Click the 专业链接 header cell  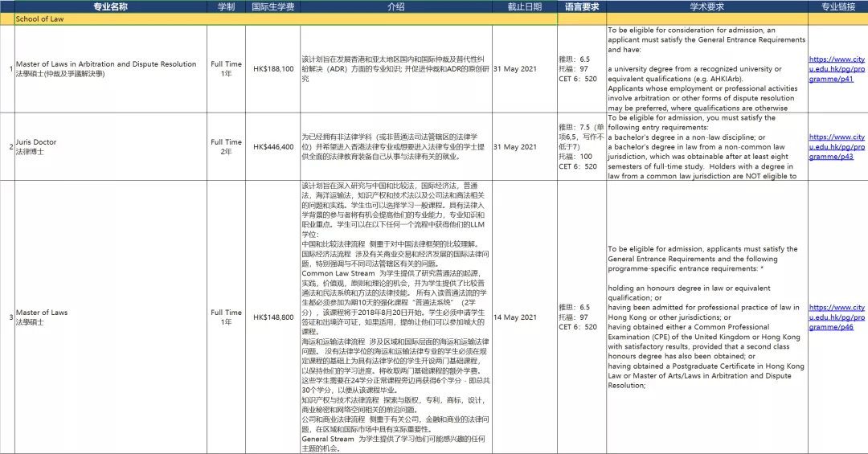[837, 6]
